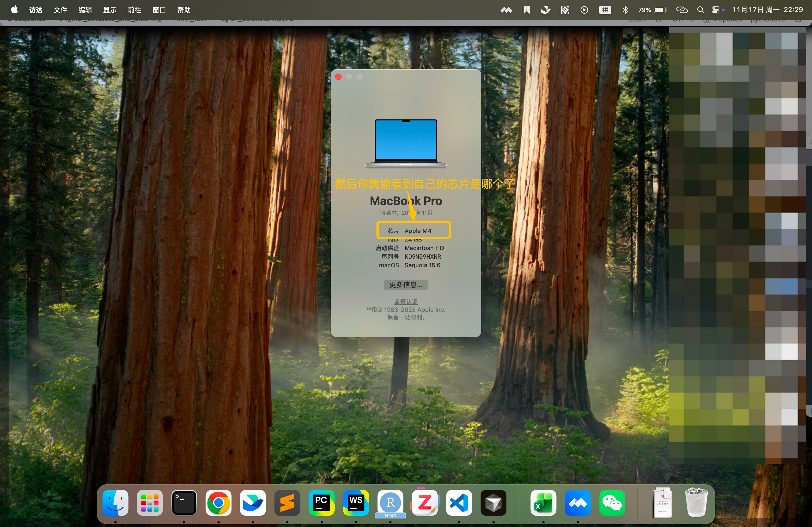Open the Terminal app in Dock
This screenshot has width=812, height=527.
click(x=184, y=503)
